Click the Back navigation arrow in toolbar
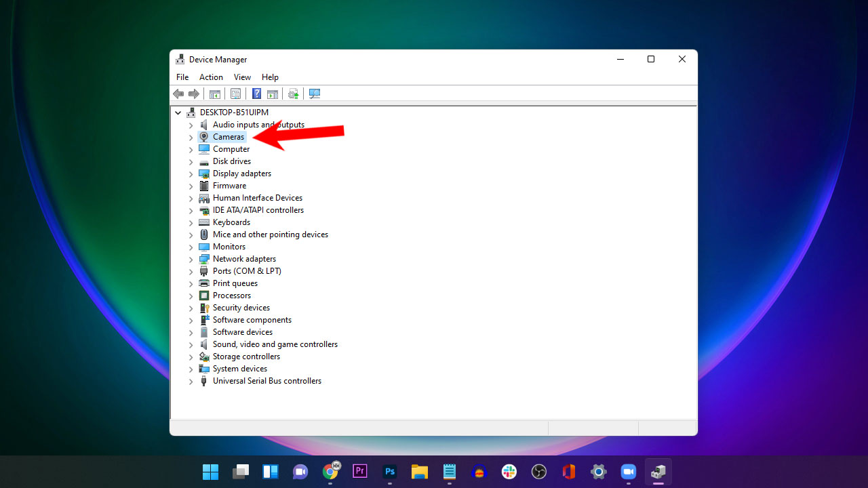Viewport: 868px width, 488px height. coord(178,94)
